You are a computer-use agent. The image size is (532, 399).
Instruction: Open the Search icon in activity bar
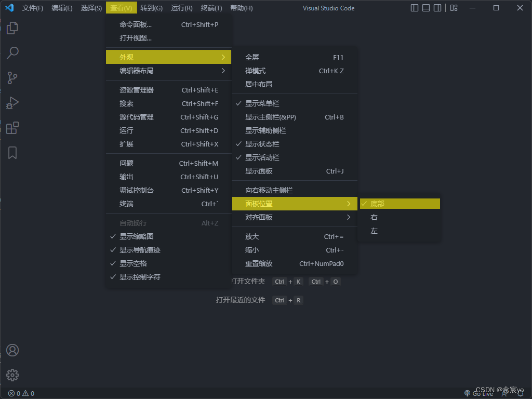[12, 53]
